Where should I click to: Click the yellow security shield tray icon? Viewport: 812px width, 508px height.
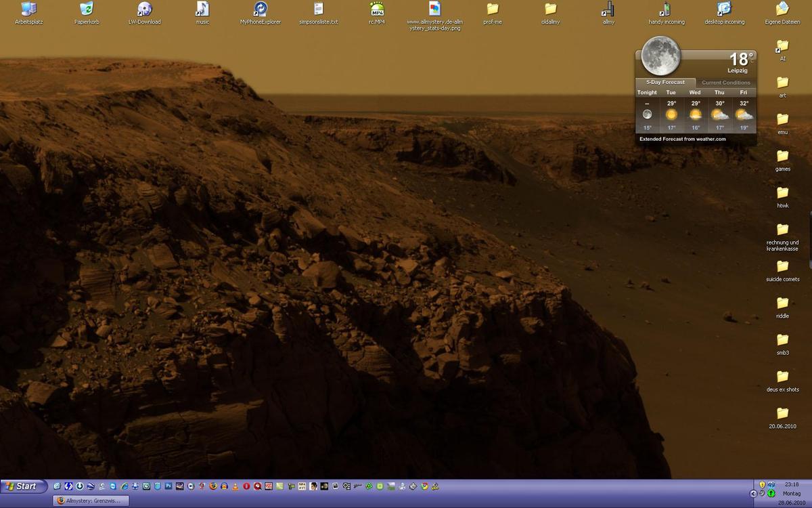click(x=762, y=484)
